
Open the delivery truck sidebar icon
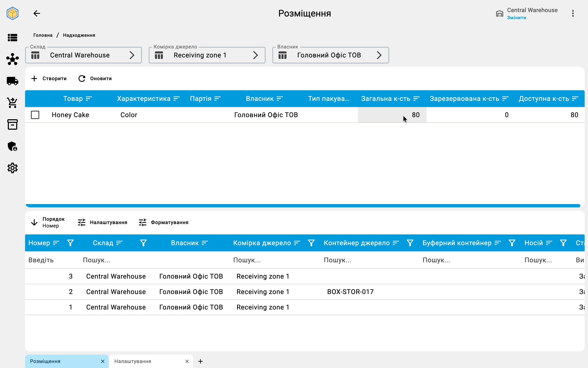coord(12,81)
